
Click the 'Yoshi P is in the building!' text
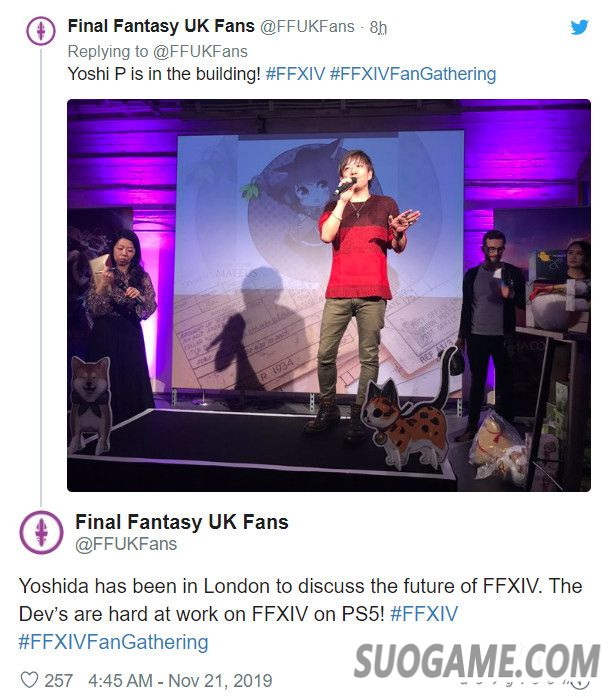click(164, 74)
